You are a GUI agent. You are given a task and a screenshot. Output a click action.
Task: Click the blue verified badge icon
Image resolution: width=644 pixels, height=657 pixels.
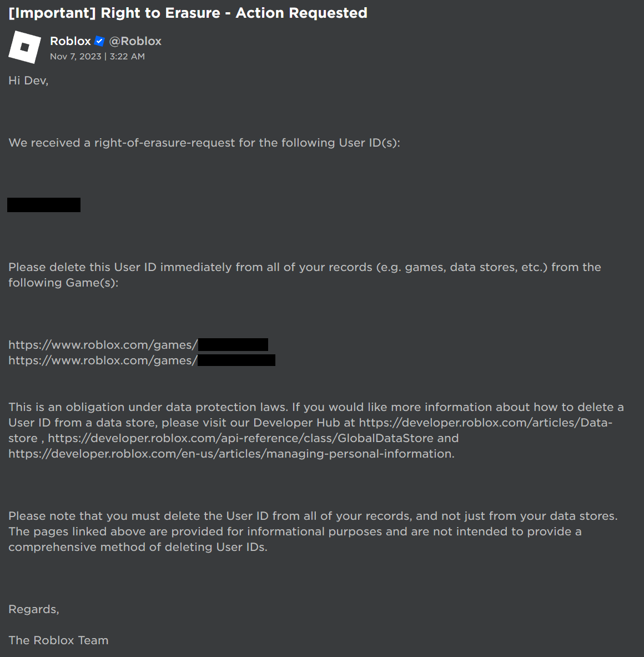(100, 41)
